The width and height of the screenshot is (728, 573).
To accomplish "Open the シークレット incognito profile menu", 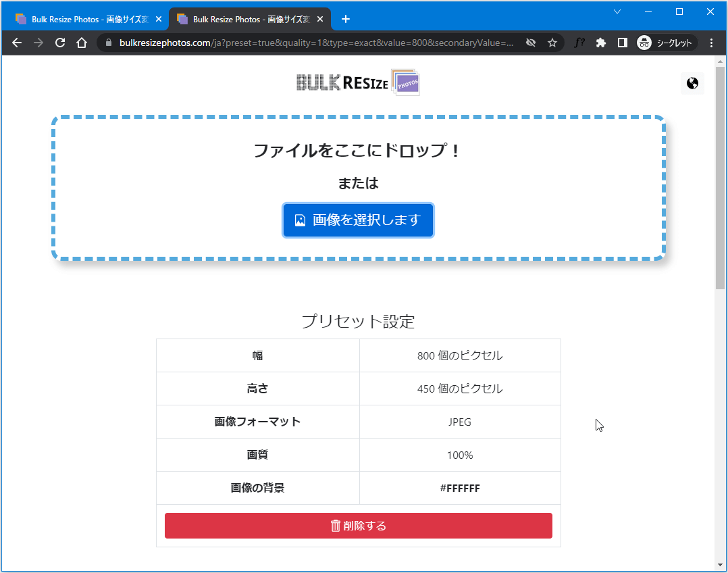I will point(667,43).
